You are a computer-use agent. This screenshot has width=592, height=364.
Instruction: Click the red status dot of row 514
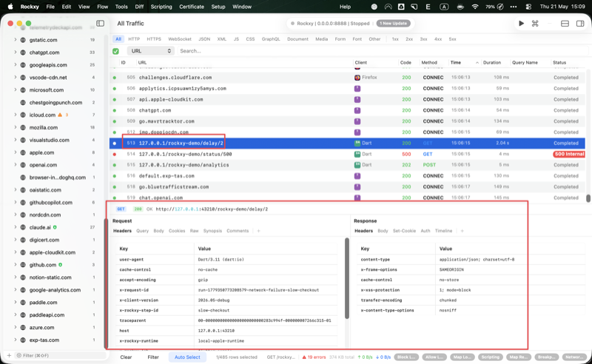[115, 154]
